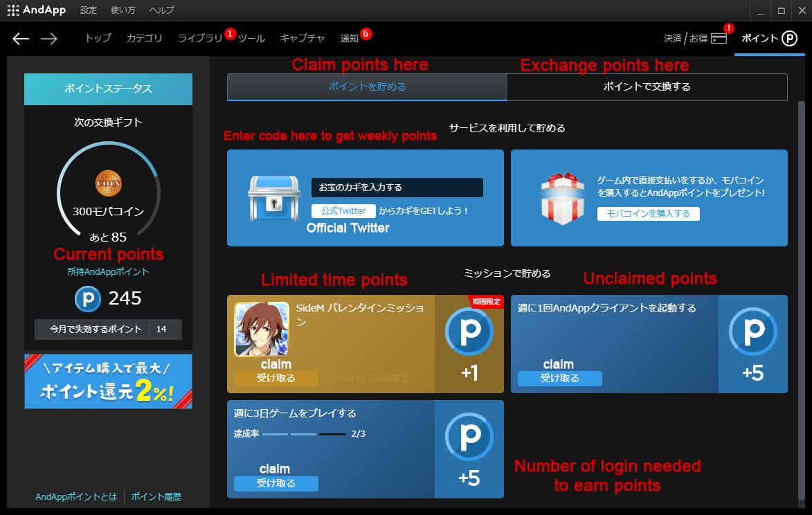Claim play 3 days mission 受け取る
812x515 pixels.
[276, 483]
